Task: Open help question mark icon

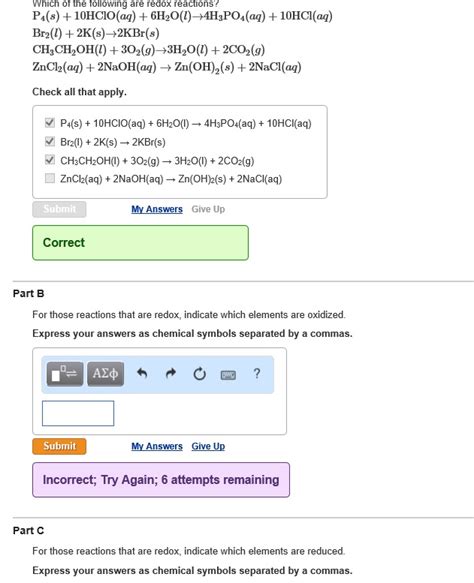Action: [257, 373]
